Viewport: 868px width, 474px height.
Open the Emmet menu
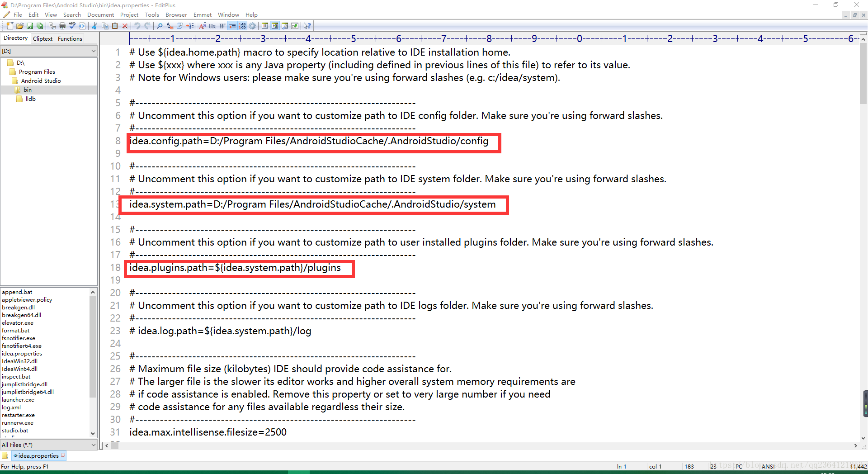point(203,15)
